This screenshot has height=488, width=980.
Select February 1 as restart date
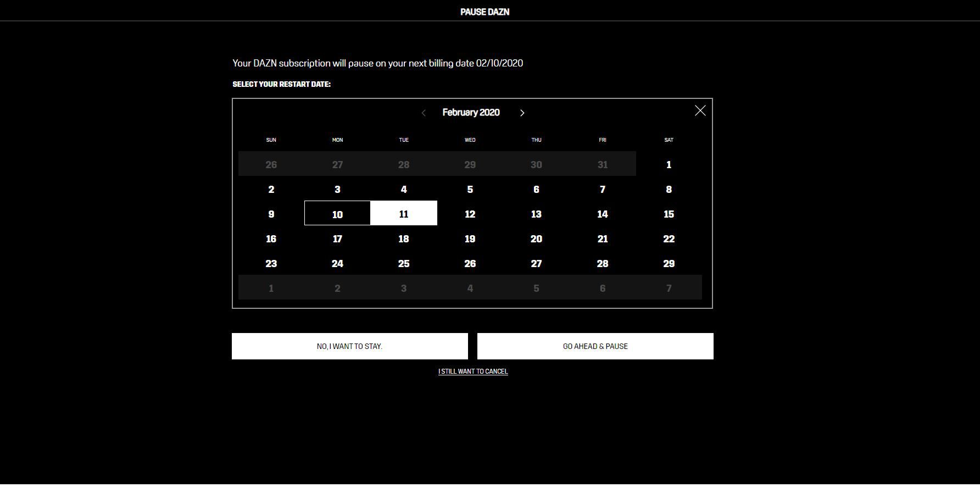tap(669, 164)
